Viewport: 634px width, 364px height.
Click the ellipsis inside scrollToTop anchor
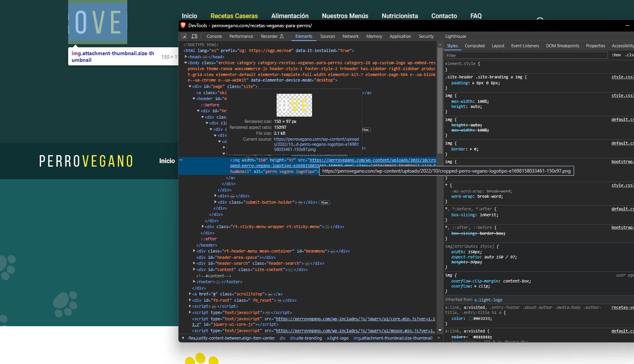coord(270,294)
